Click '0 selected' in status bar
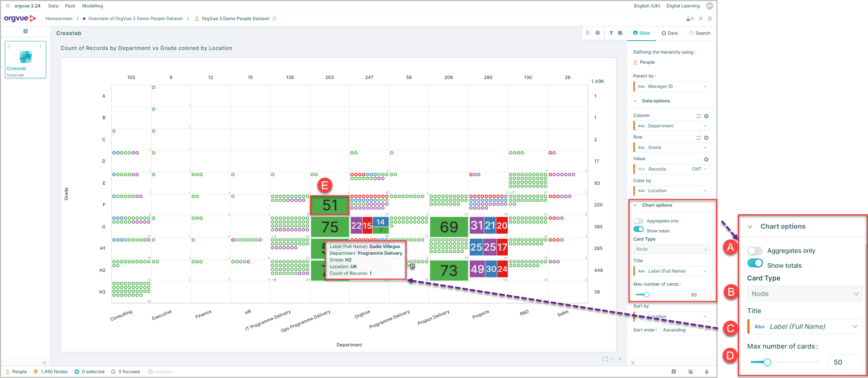Image resolution: width=868 pixels, height=378 pixels. pyautogui.click(x=93, y=372)
